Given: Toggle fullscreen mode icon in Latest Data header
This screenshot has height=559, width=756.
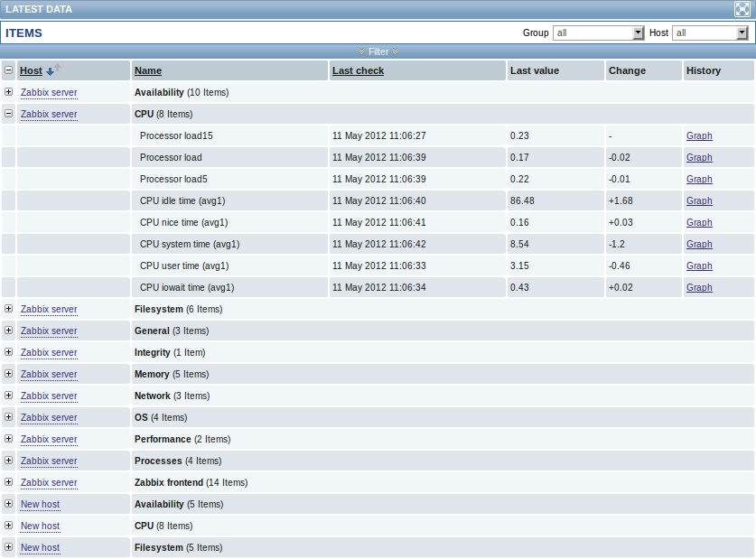Looking at the screenshot, I should point(742,9).
